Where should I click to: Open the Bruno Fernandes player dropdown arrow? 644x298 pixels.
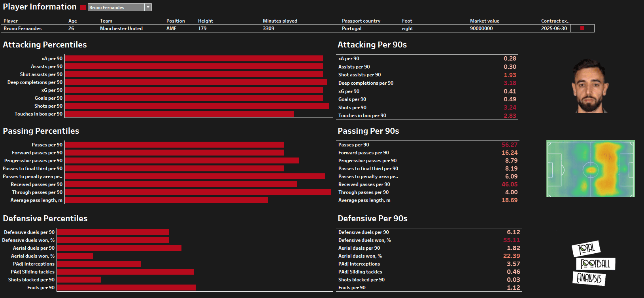[148, 7]
